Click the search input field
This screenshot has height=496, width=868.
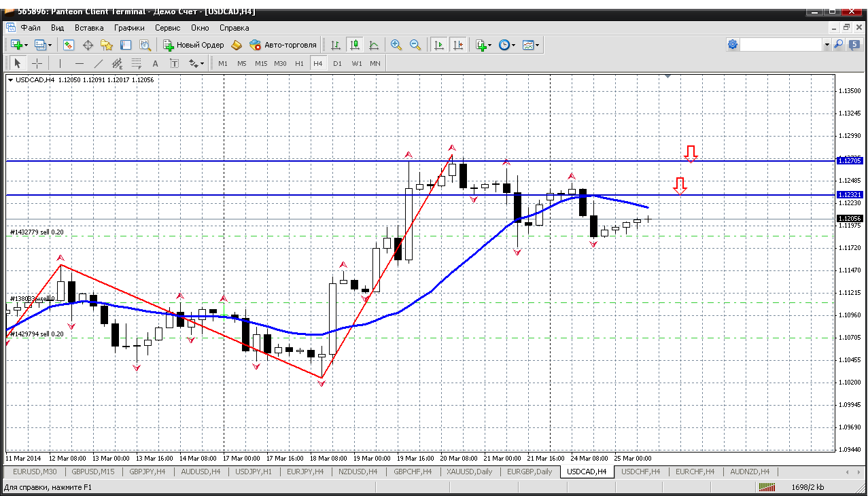pos(782,45)
